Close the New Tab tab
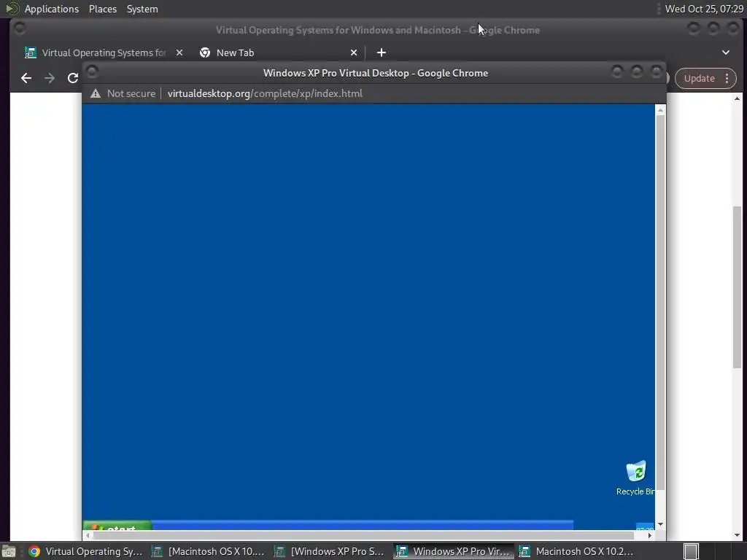 click(354, 52)
